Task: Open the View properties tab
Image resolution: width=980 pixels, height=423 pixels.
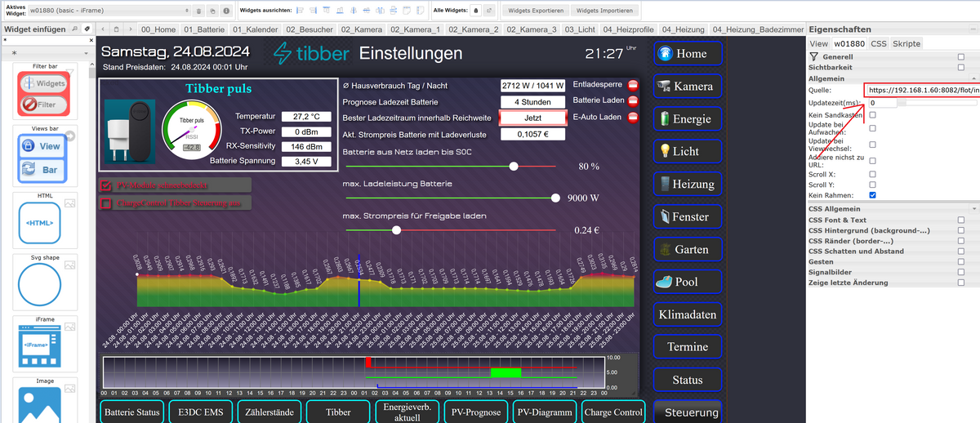Action: click(x=818, y=43)
